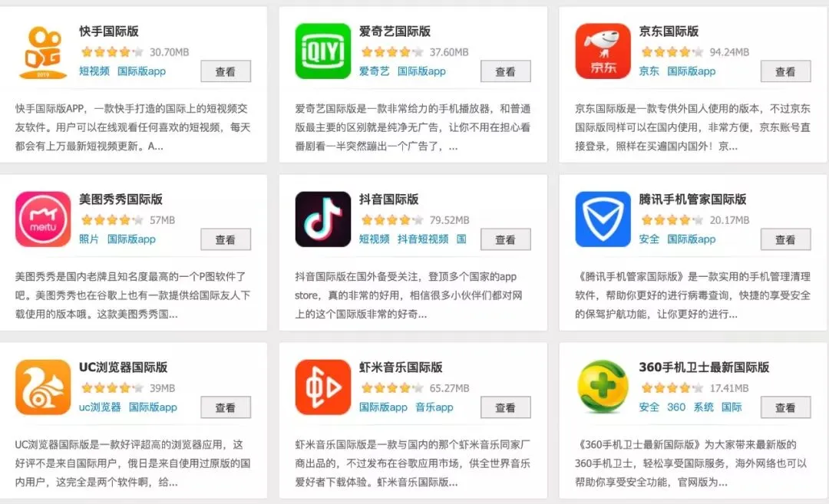Select the uc浏览器 tag link
Image resolution: width=829 pixels, height=504 pixels.
(x=100, y=407)
